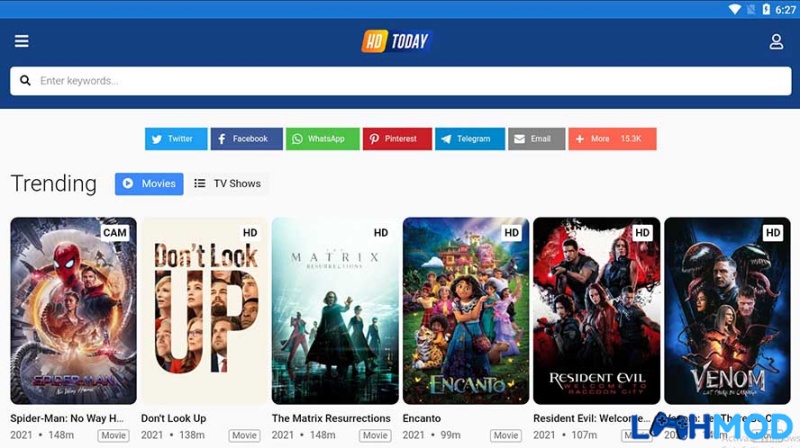Open the Venom movie poster
This screenshot has width=800, height=448.
tap(727, 311)
